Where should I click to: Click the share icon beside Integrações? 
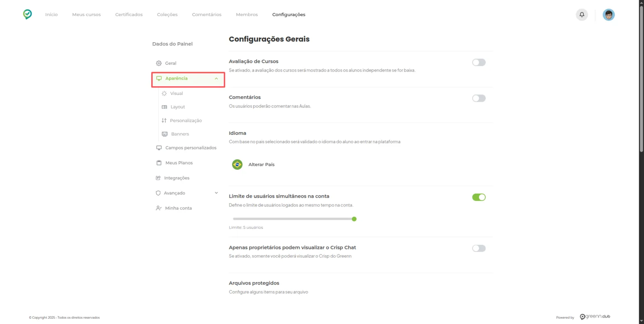(x=158, y=178)
